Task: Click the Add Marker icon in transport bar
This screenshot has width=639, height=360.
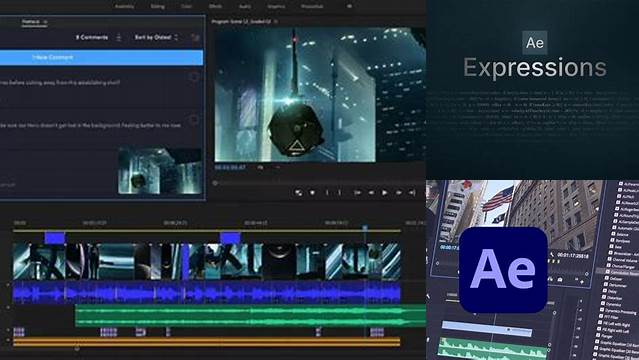Action: (x=313, y=192)
